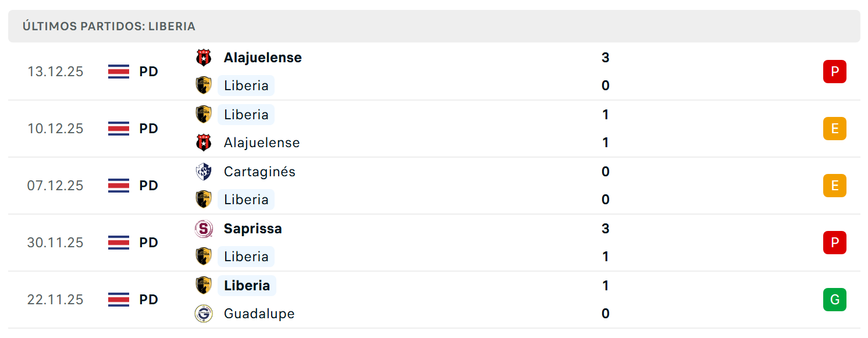This screenshot has width=868, height=338.
Task: Open the Guadalupe team link
Action: click(x=259, y=314)
